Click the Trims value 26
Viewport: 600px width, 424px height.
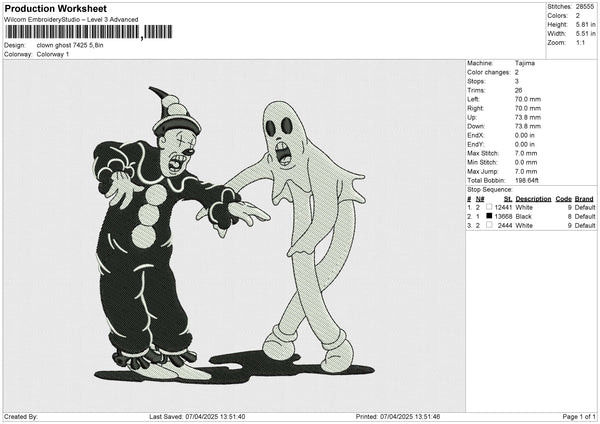click(518, 91)
